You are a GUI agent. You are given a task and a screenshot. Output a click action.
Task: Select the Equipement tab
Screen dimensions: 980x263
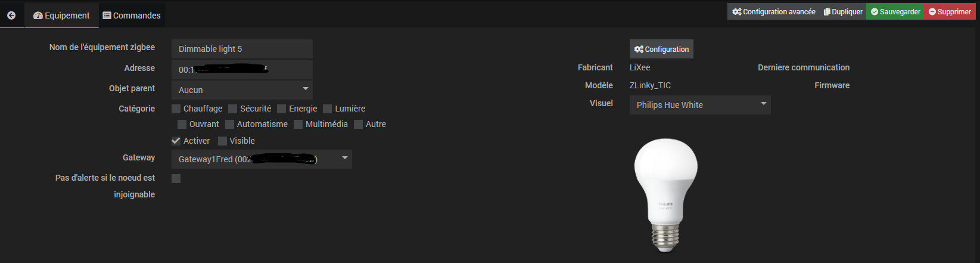click(61, 16)
